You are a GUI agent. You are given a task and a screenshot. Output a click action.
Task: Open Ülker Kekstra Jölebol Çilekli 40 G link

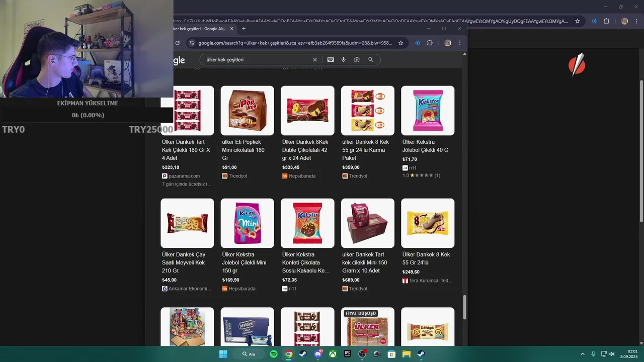pyautogui.click(x=425, y=146)
